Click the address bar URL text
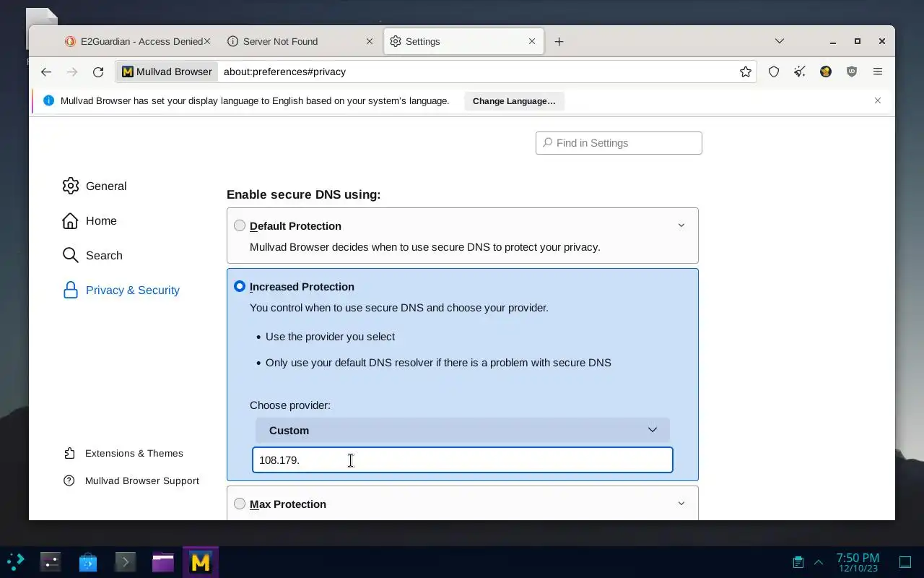This screenshot has height=578, width=924. point(284,72)
